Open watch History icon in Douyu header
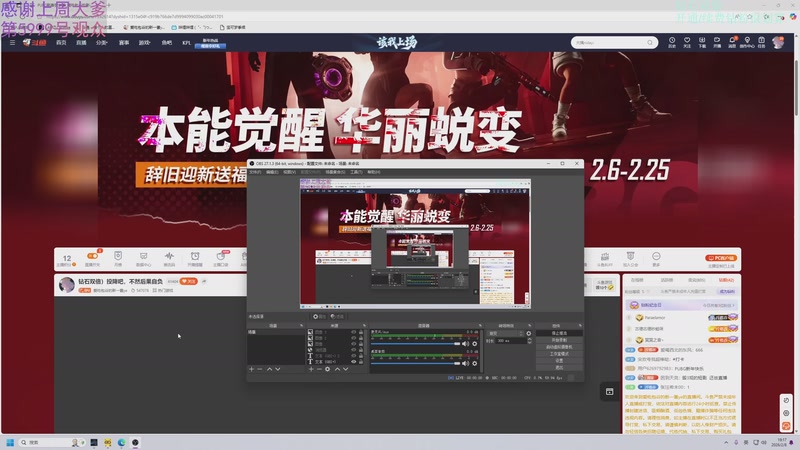800x450 pixels. [x=672, y=42]
